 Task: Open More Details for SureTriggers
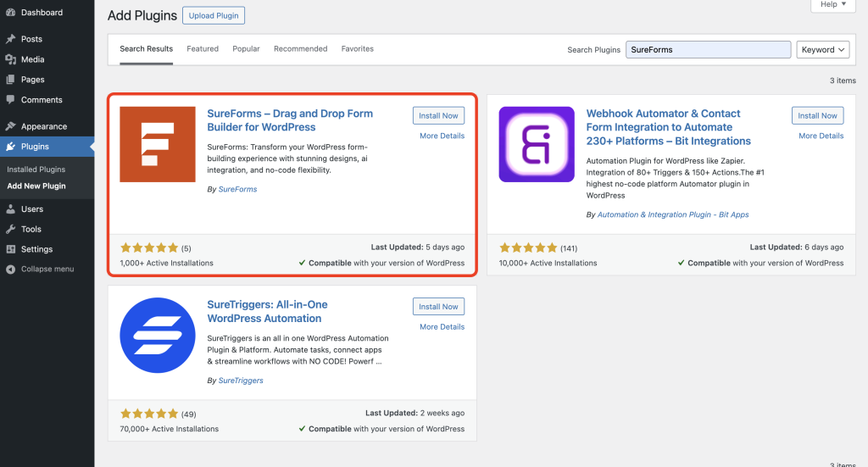442,326
